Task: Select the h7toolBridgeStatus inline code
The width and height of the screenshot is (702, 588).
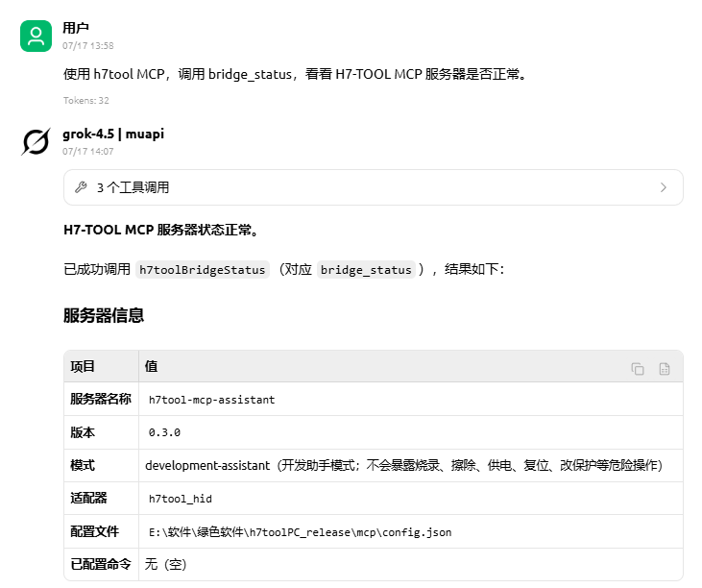Action: [203, 270]
